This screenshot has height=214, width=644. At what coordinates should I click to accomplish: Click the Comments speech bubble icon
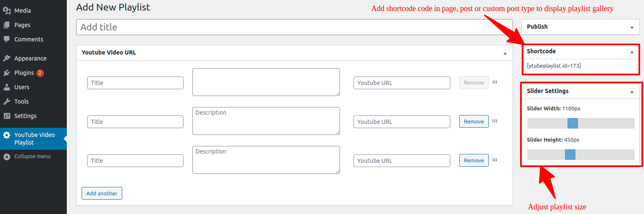point(7,39)
